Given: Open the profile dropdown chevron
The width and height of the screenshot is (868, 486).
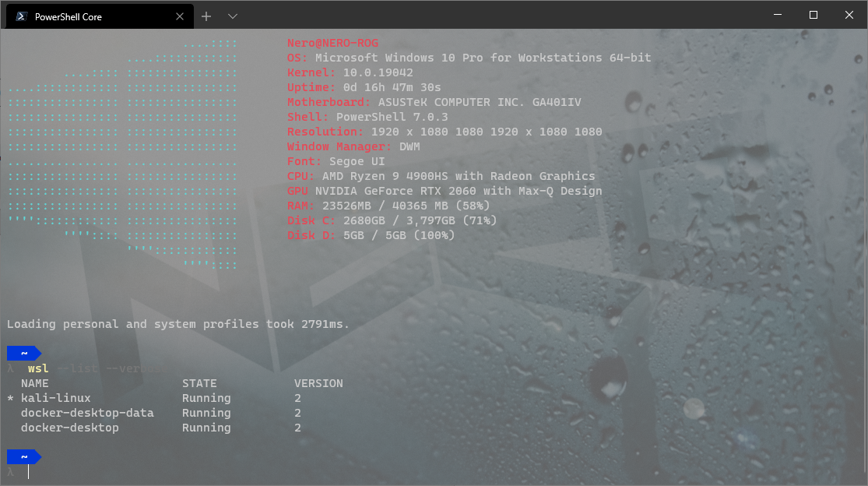Looking at the screenshot, I should coord(233,16).
